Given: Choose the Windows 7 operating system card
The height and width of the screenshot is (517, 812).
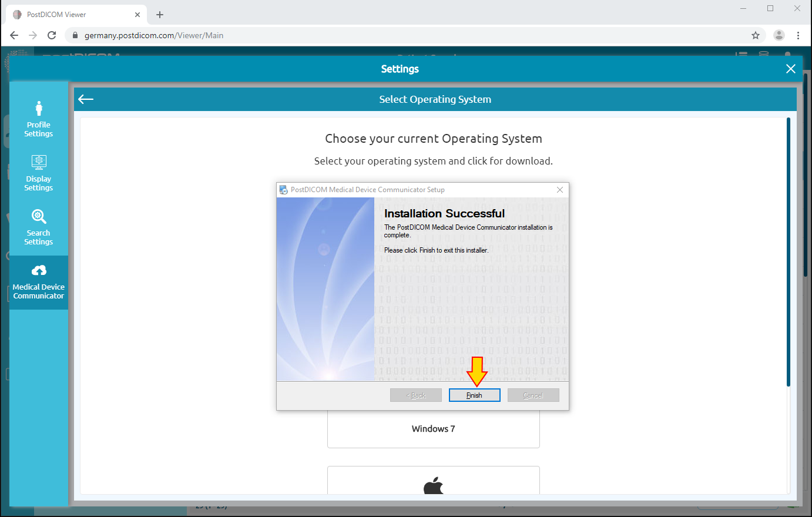Looking at the screenshot, I should coord(434,429).
